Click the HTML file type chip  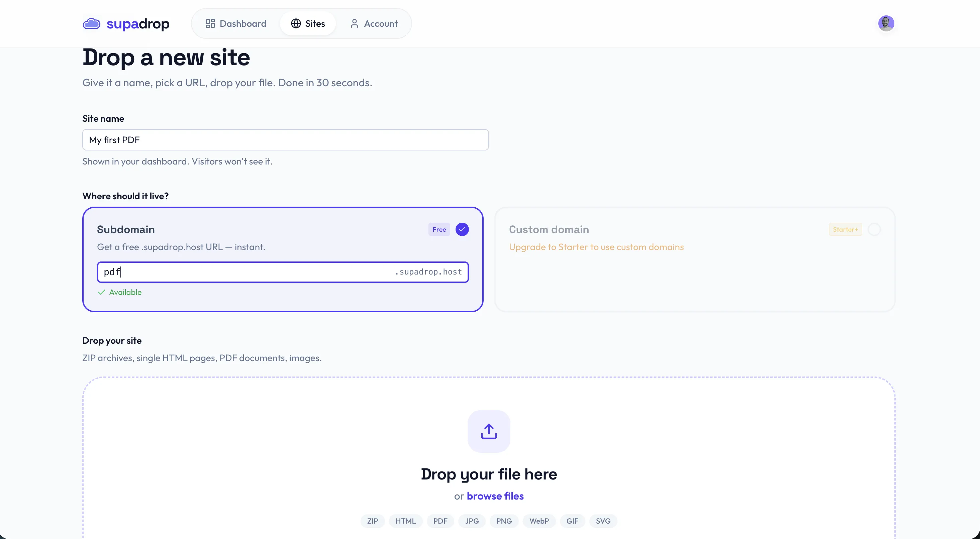pos(405,521)
